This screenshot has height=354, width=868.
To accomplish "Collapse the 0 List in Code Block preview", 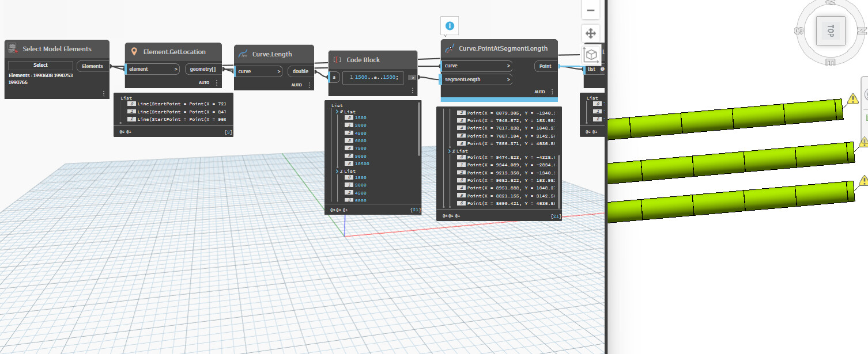I will pyautogui.click(x=337, y=112).
